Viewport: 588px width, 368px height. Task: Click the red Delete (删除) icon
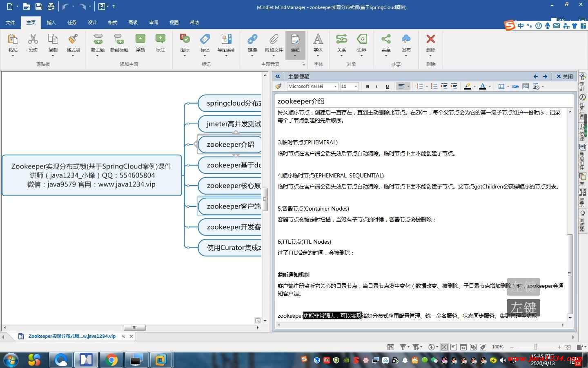(x=430, y=39)
